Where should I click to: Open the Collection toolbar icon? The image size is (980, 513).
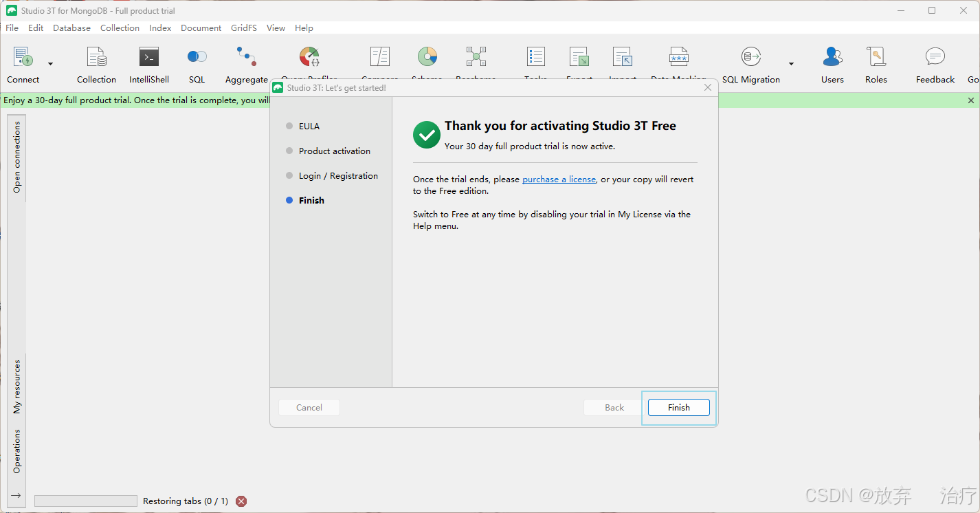tap(96, 58)
